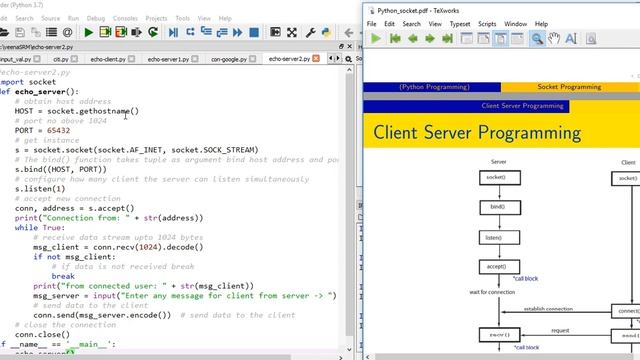Open the TeXworks Window menu

(516, 24)
